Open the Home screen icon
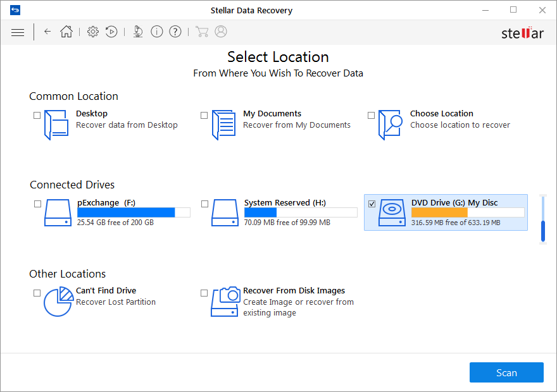 point(66,32)
